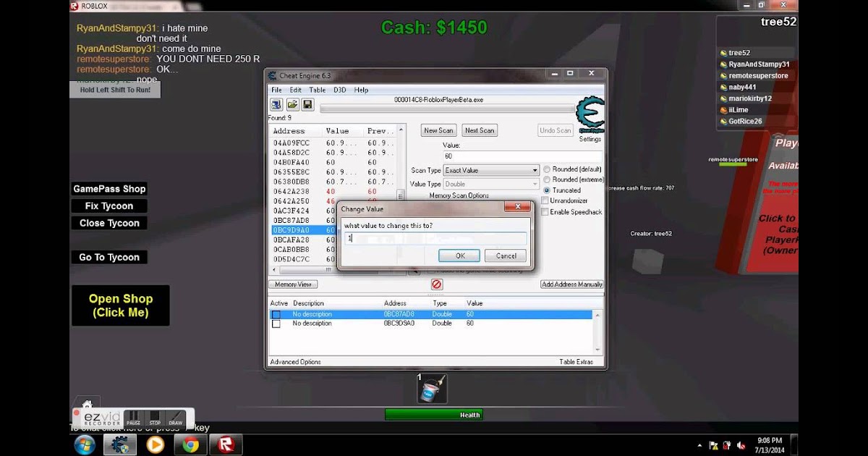
Task: Click the New Scan button
Action: [x=438, y=130]
